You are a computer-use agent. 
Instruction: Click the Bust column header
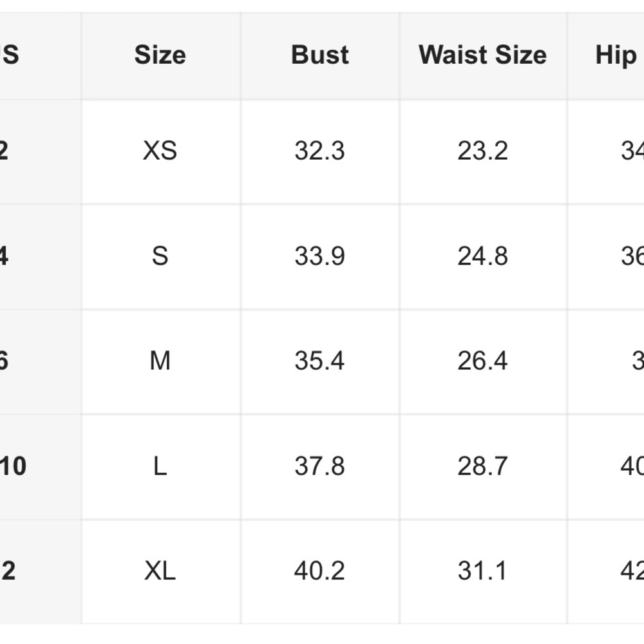[x=320, y=55]
